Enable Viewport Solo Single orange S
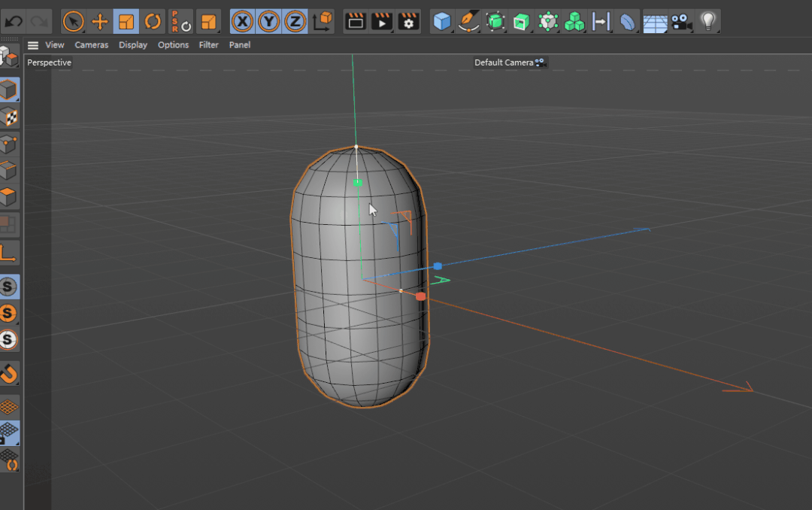Image resolution: width=812 pixels, height=510 pixels. coord(9,313)
